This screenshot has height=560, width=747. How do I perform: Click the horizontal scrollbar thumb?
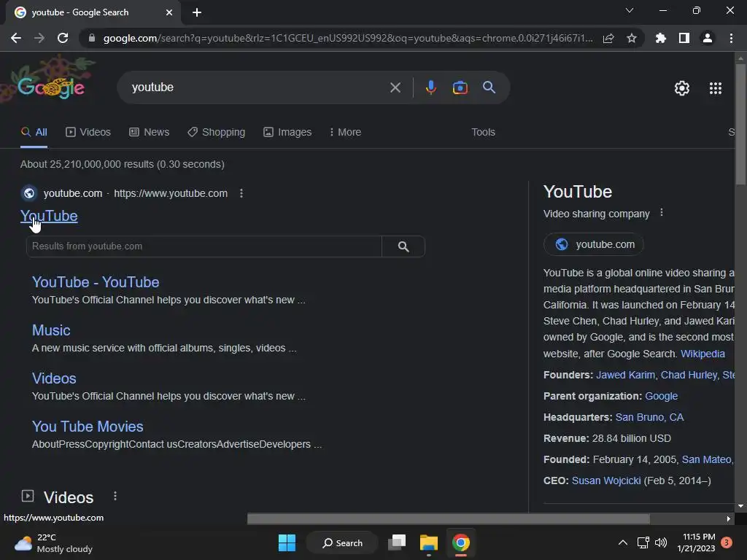449,518
